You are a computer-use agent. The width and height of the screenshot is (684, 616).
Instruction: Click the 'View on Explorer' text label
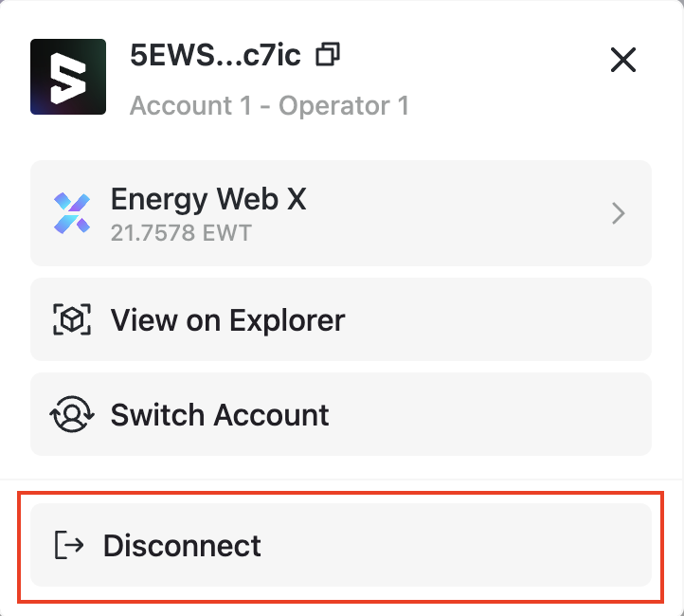[227, 320]
